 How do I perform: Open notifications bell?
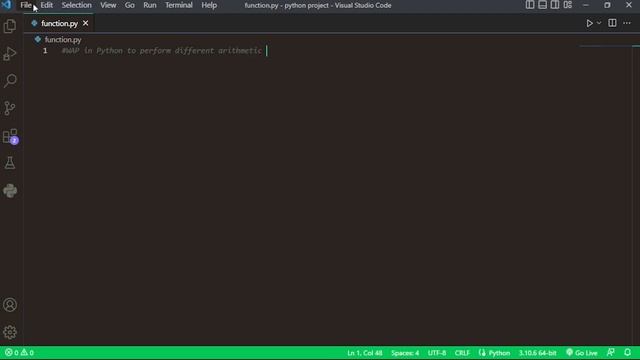point(627,352)
